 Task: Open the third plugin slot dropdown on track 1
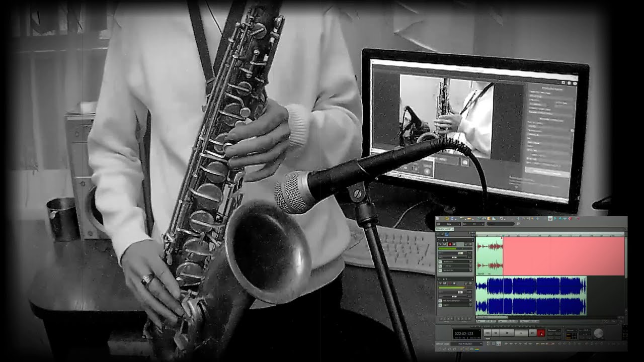click(x=470, y=270)
